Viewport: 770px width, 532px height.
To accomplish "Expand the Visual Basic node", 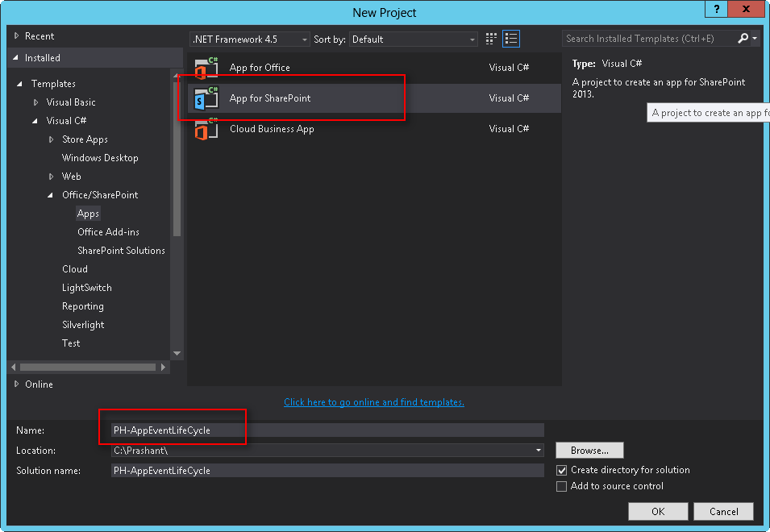I will pos(35,102).
